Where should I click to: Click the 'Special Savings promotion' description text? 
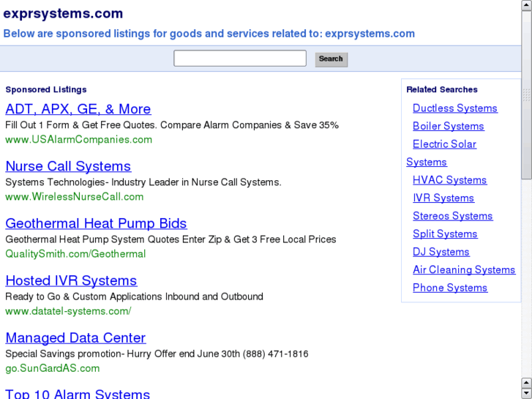click(157, 354)
